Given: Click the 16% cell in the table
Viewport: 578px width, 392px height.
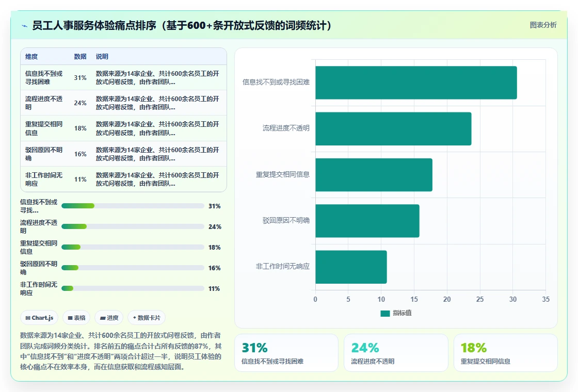Looking at the screenshot, I should (x=80, y=154).
